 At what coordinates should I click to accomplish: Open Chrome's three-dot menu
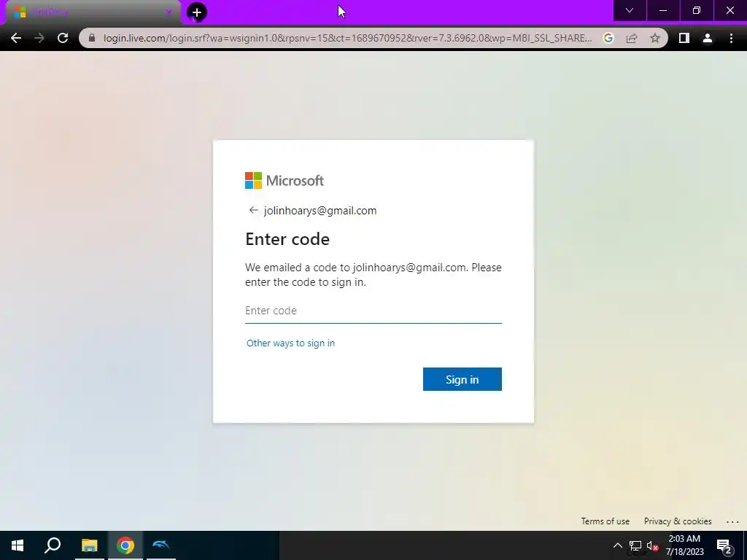(x=731, y=38)
